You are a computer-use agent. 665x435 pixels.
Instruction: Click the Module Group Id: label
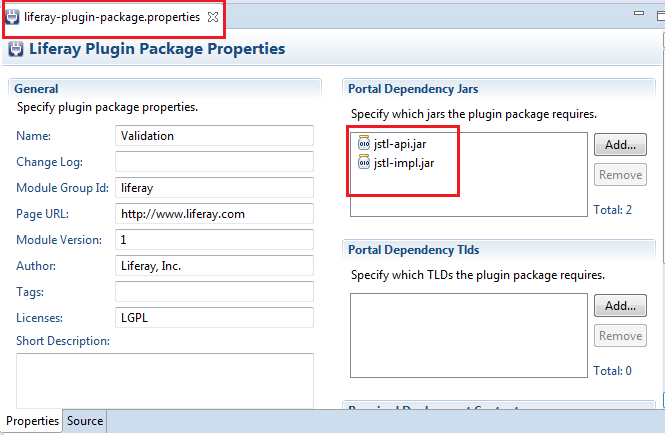tap(62, 188)
